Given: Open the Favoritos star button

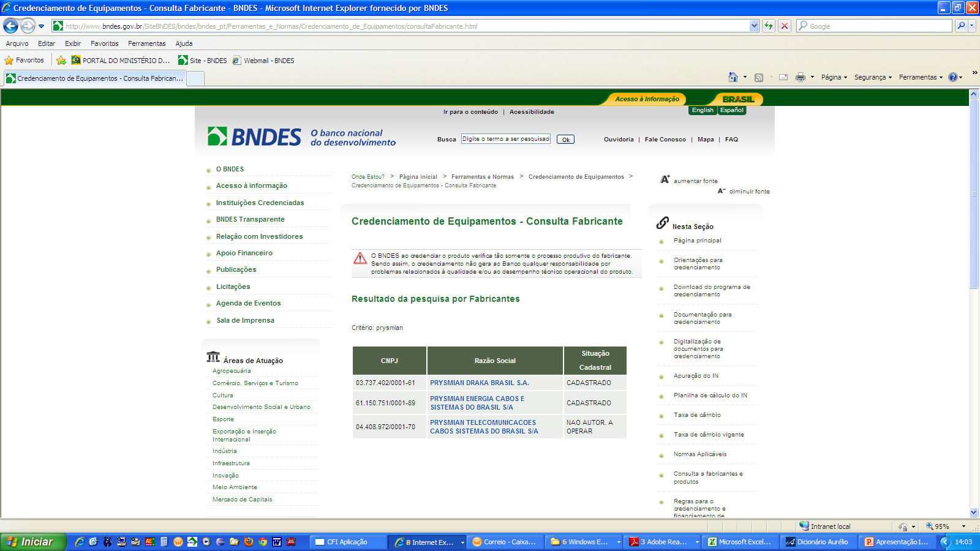Looking at the screenshot, I should 24,60.
